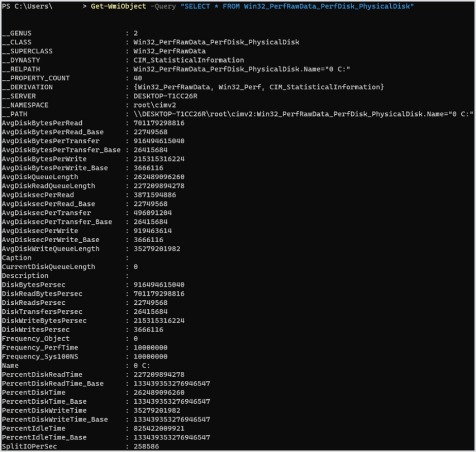
Task: Click the __GENUS property line
Action: pyautogui.click(x=17, y=34)
